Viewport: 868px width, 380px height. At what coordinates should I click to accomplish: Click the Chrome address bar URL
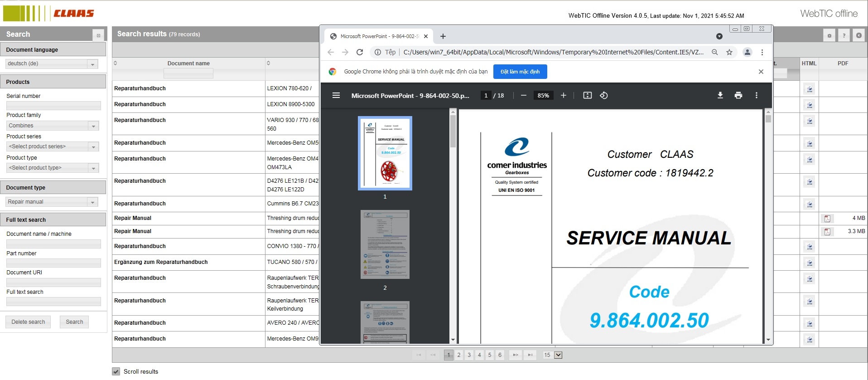point(553,52)
